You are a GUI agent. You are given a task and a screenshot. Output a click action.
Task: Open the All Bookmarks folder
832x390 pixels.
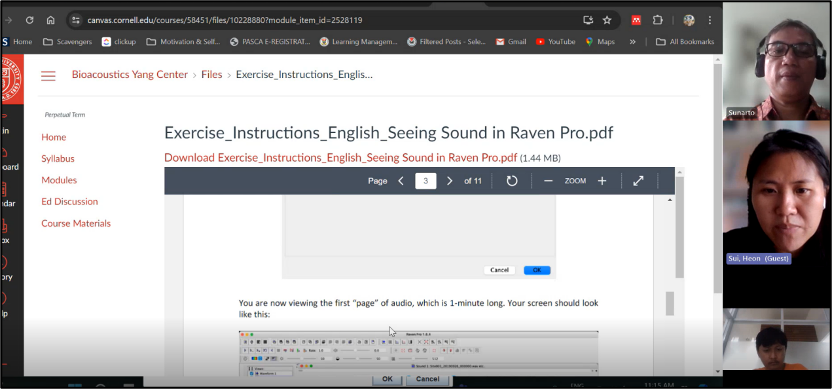(685, 41)
